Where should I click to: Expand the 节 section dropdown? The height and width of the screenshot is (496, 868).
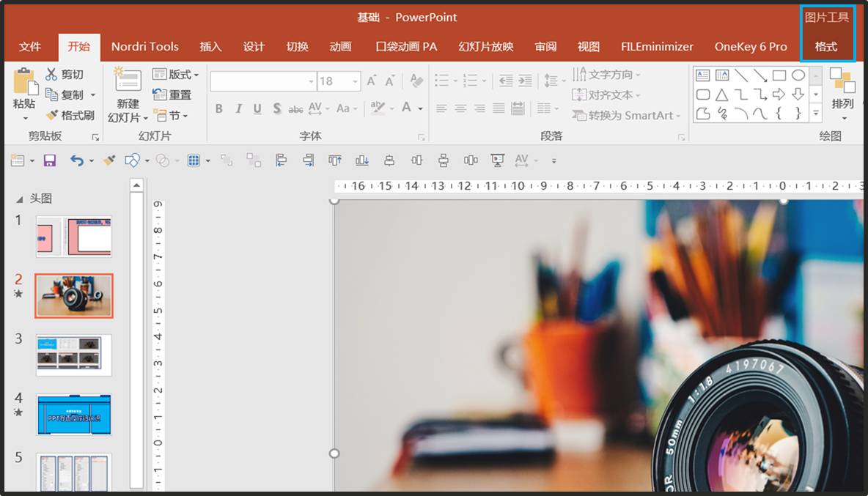click(171, 115)
